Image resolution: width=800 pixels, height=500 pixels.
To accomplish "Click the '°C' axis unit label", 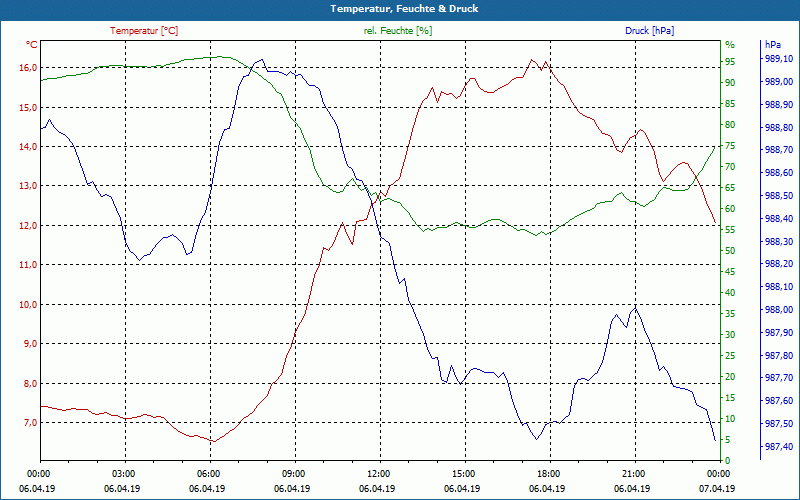I will (32, 45).
